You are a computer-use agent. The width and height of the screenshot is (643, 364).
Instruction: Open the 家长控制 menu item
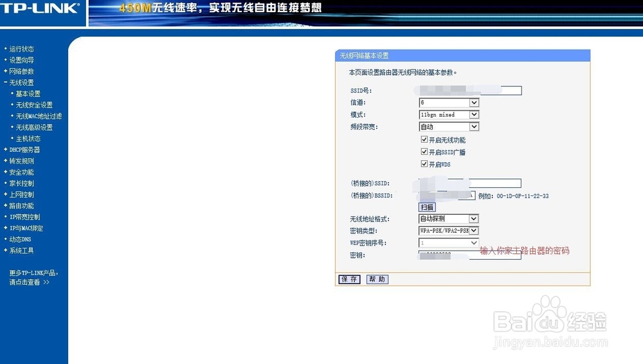[x=21, y=183]
